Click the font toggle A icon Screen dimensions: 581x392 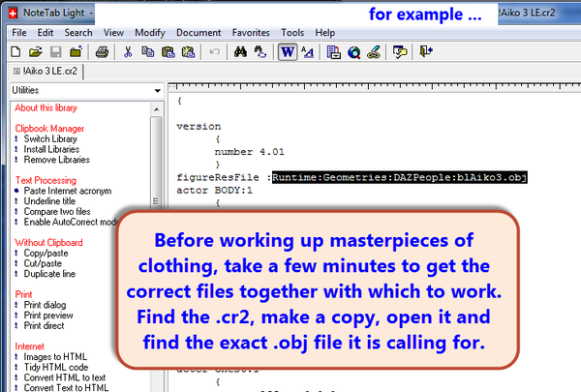(308, 51)
